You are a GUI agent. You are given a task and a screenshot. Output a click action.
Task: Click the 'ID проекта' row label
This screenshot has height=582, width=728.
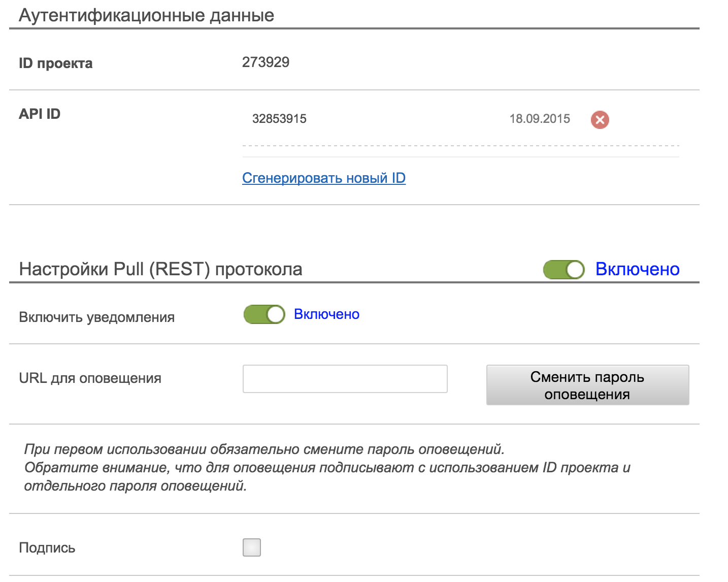click(56, 63)
